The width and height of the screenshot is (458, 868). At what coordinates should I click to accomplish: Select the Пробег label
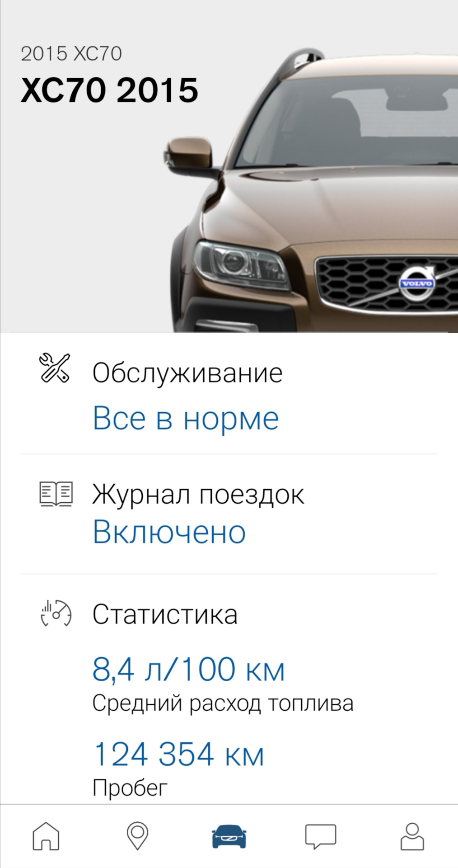pos(130,788)
